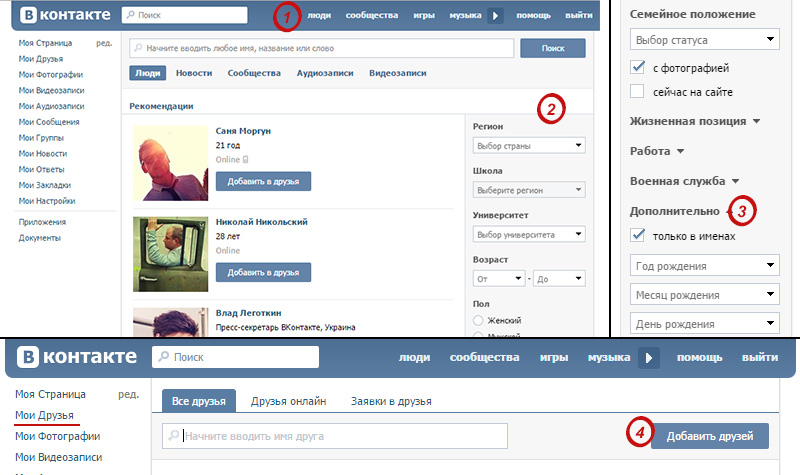The width and height of the screenshot is (800, 475).
Task: Open Саня Моргун profile photo
Action: tap(170, 163)
